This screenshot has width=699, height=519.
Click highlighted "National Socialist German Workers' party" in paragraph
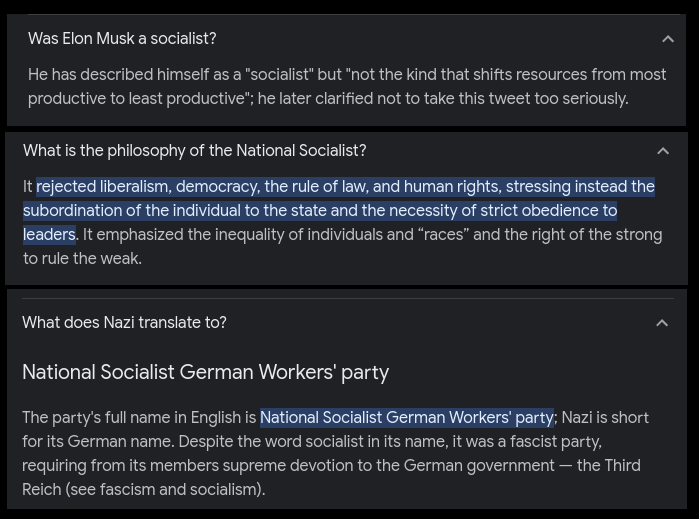[406, 418]
